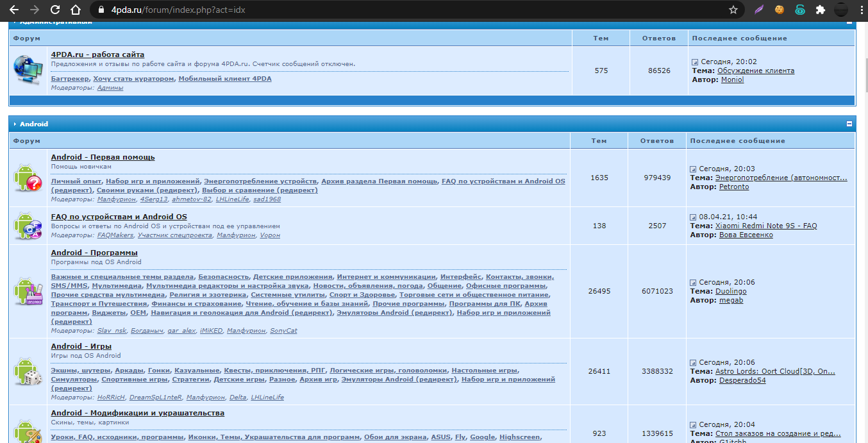This screenshot has height=443, width=868.
Task: Open Интернет и коммуникации subforum
Action: (386, 277)
